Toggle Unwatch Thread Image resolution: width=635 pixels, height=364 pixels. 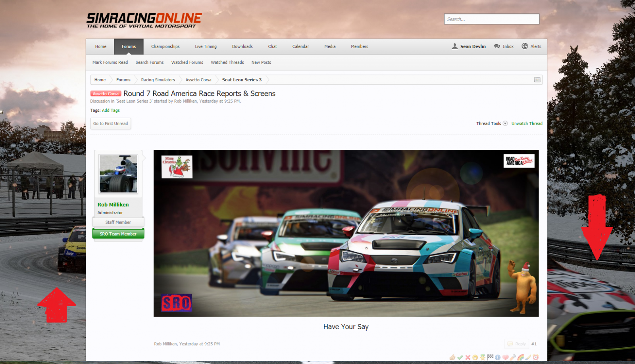click(527, 124)
